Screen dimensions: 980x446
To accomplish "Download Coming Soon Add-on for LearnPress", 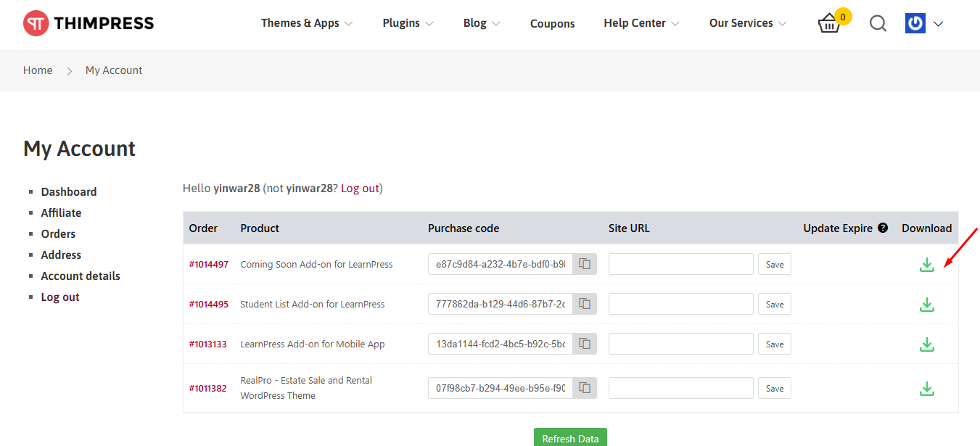I will coord(926,265).
